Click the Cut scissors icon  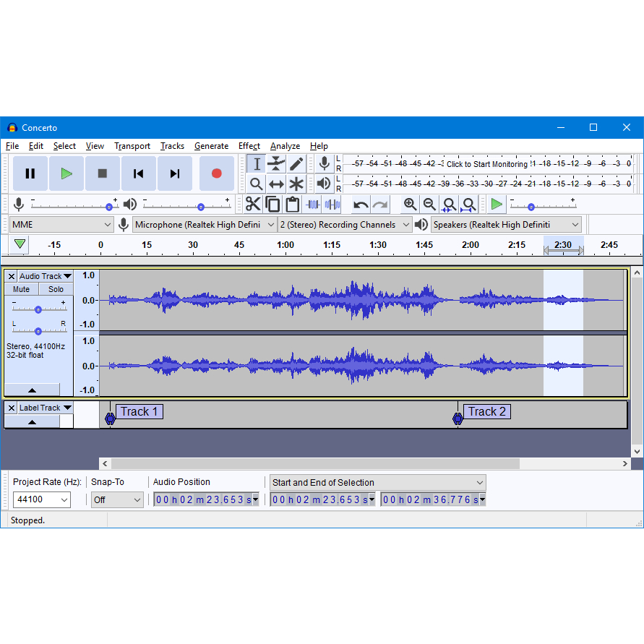[x=253, y=205]
